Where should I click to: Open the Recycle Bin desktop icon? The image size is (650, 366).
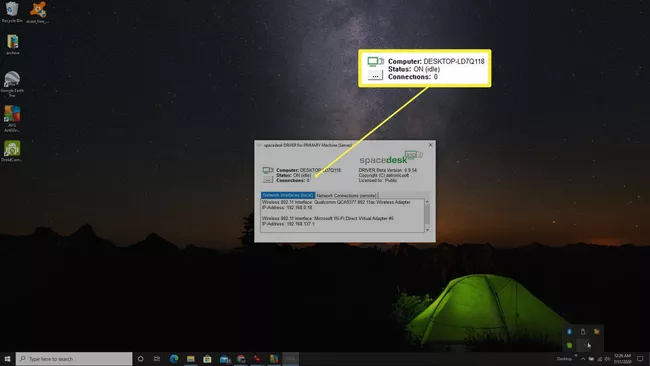click(x=12, y=12)
